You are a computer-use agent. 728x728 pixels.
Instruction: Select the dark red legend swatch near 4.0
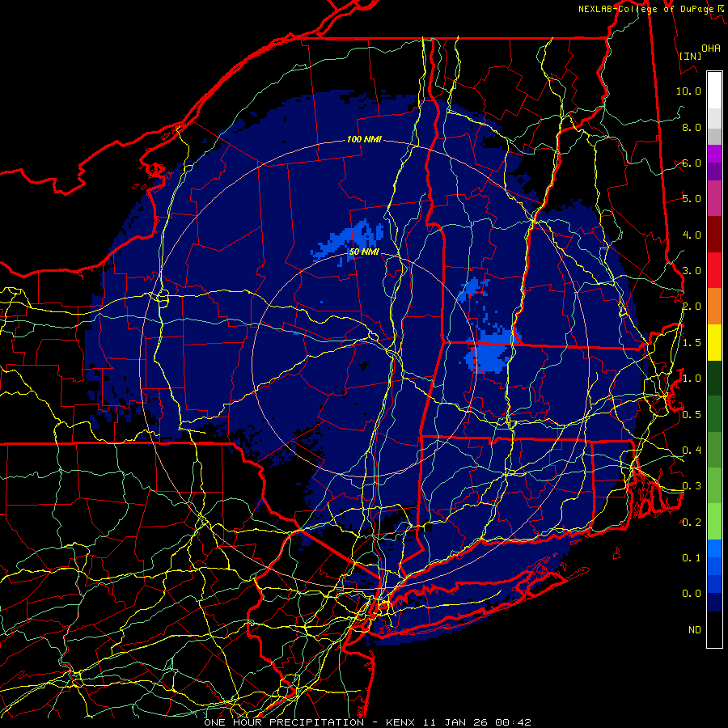coord(714,235)
